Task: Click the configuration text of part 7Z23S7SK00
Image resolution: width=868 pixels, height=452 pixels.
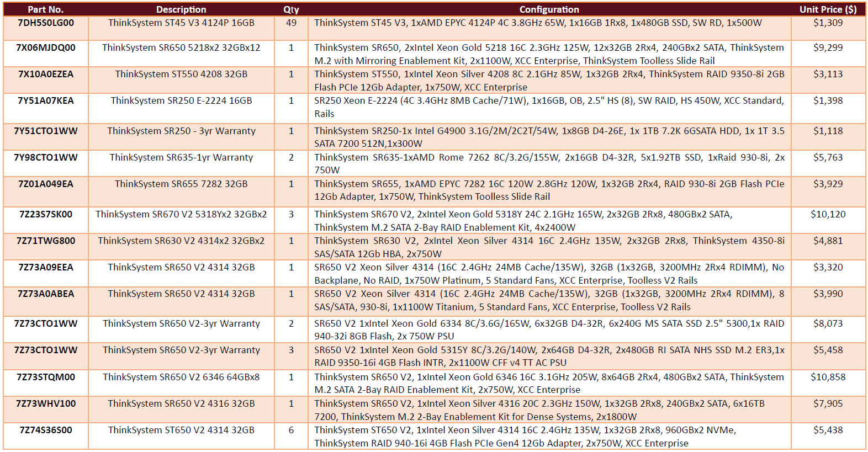Action: click(523, 221)
